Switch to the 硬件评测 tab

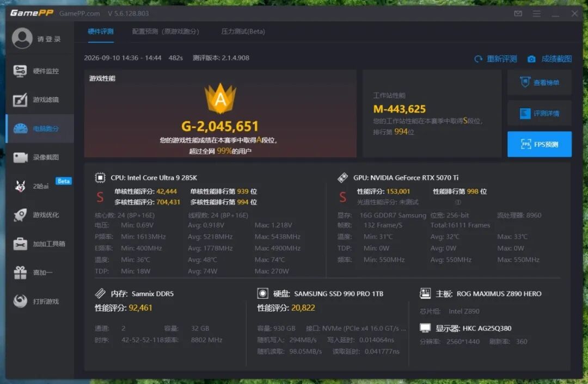pyautogui.click(x=101, y=32)
